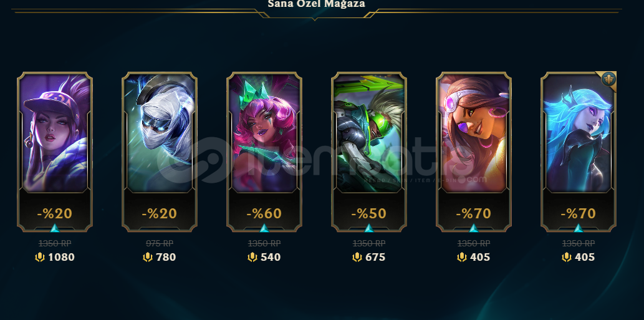Click the RP coin icon beside 1080

point(39,257)
